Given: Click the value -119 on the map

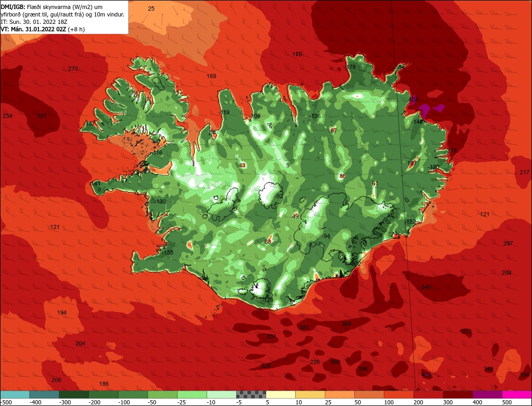Looking at the screenshot, I should (x=225, y=113).
